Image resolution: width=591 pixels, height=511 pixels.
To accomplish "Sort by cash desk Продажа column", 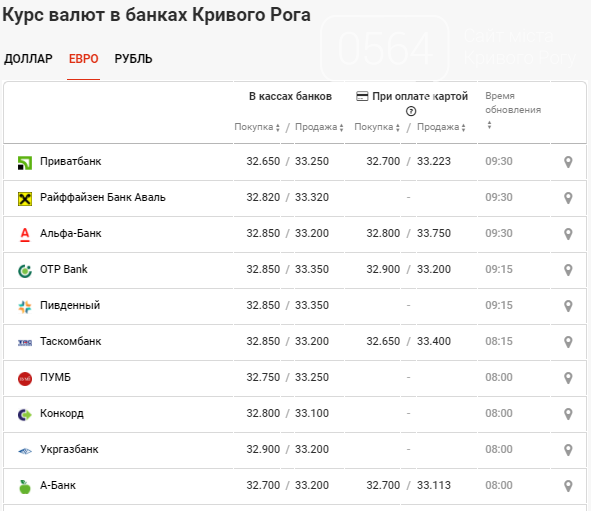I will [x=319, y=127].
